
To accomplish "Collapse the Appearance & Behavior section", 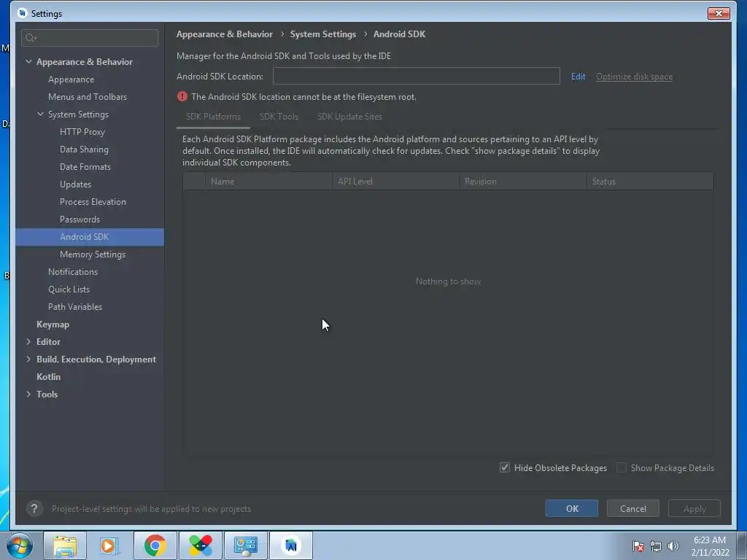I will [x=28, y=61].
